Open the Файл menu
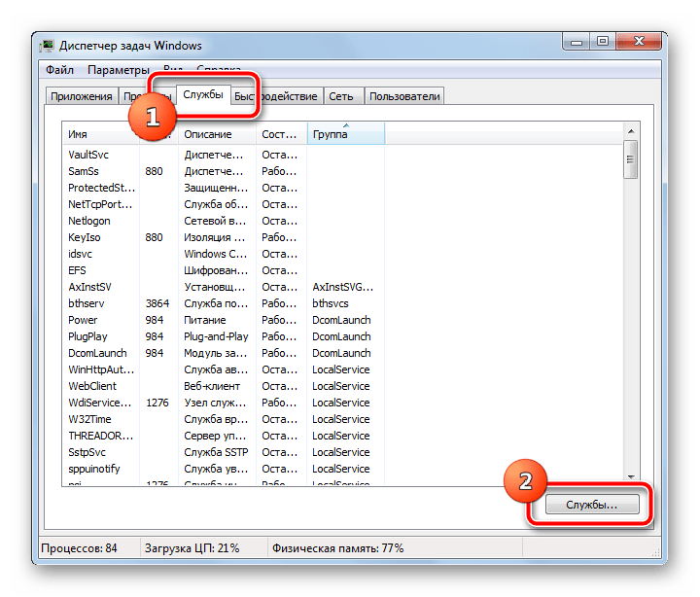Image resolution: width=700 pixels, height=597 pixels. click(x=60, y=70)
